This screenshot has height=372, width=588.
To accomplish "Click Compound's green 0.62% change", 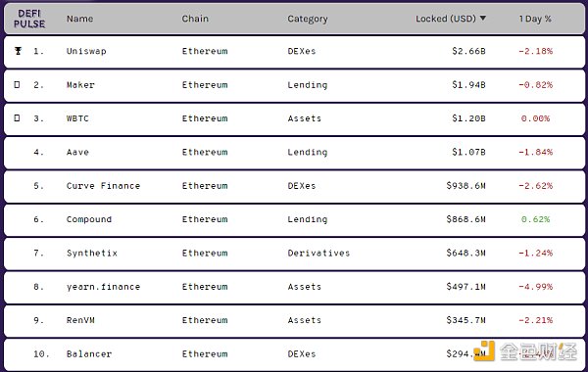I will pyautogui.click(x=535, y=219).
